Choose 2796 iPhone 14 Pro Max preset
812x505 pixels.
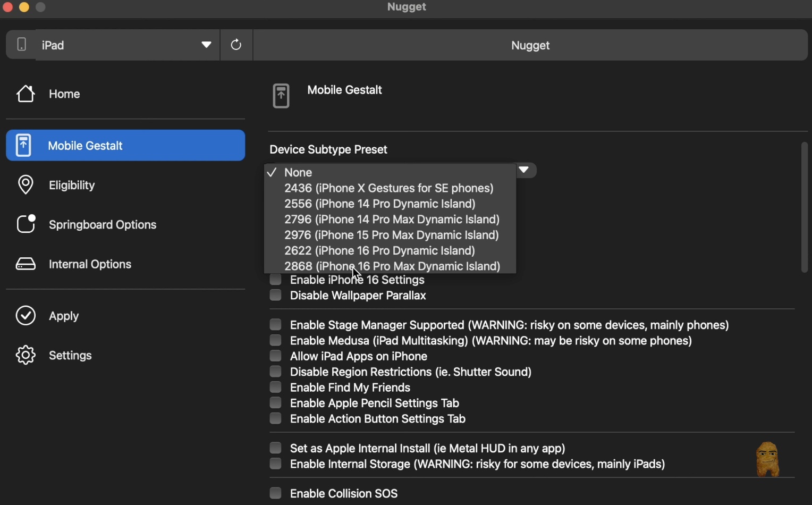click(390, 220)
